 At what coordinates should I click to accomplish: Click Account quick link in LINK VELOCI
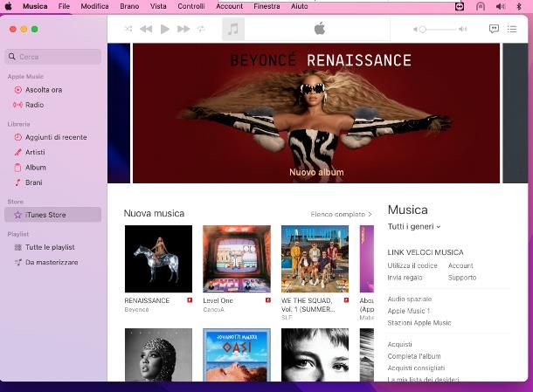[x=460, y=265]
